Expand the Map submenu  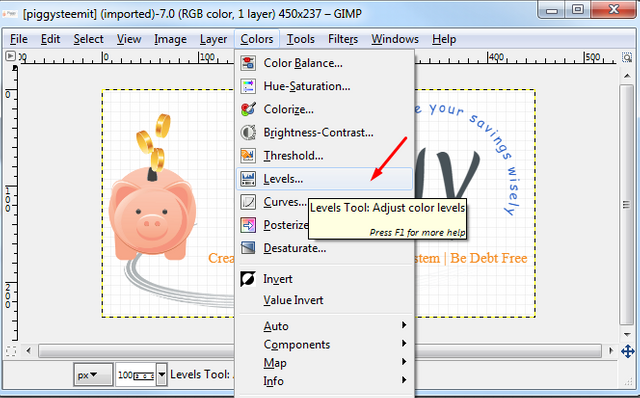point(325,362)
